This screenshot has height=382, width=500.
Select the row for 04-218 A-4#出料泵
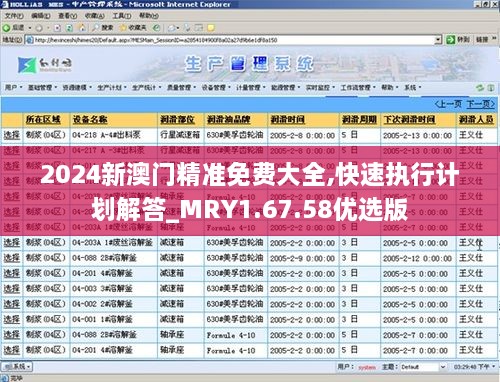coord(12,135)
